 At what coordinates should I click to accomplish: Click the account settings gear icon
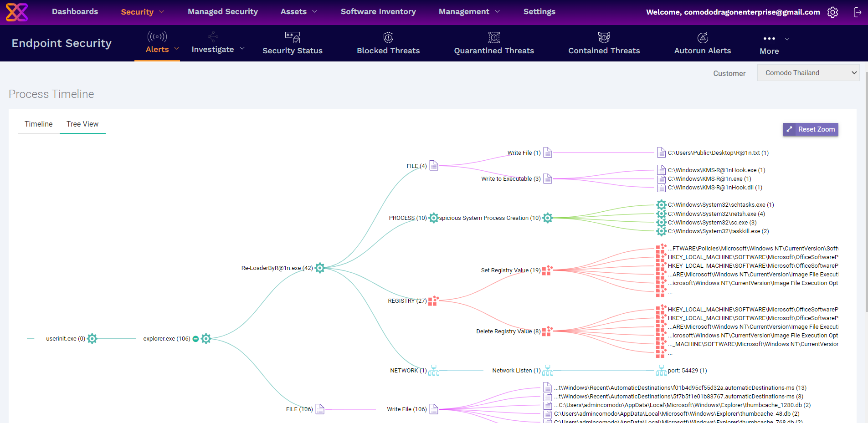(x=832, y=12)
